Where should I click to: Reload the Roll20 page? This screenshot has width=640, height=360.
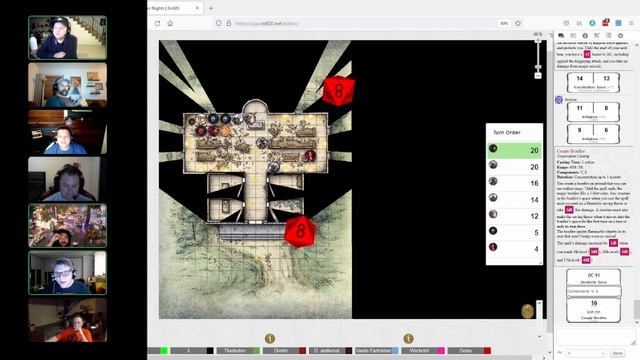coord(157,24)
